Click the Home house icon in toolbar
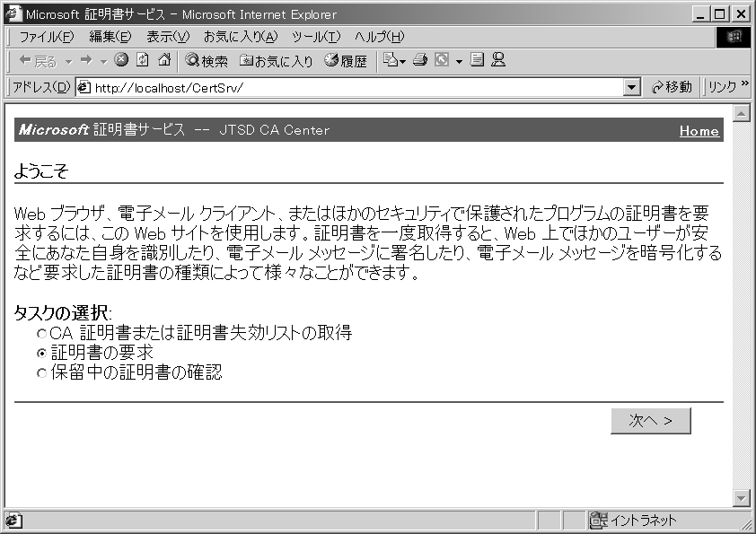 [164, 60]
